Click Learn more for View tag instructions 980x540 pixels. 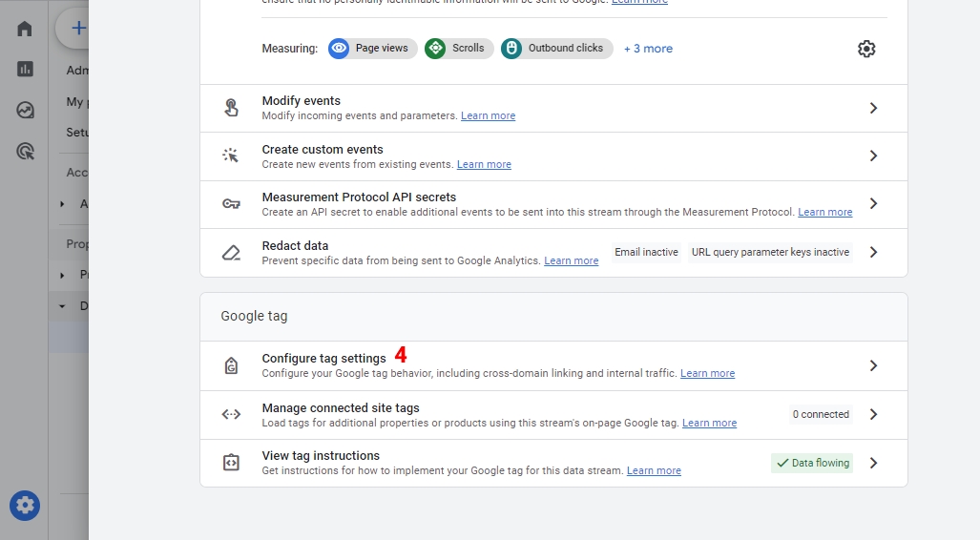pos(654,471)
